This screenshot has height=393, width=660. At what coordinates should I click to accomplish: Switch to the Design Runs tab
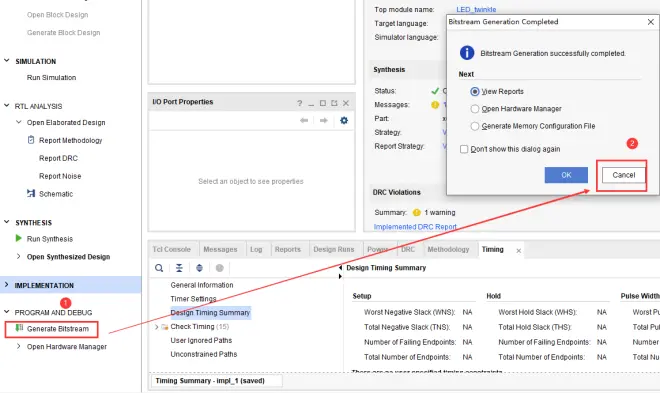pos(334,250)
